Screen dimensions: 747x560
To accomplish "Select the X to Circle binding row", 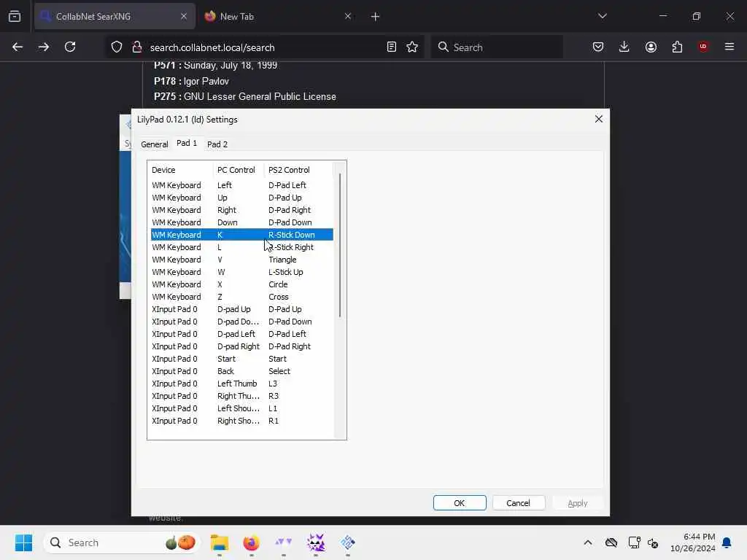I will [x=242, y=284].
